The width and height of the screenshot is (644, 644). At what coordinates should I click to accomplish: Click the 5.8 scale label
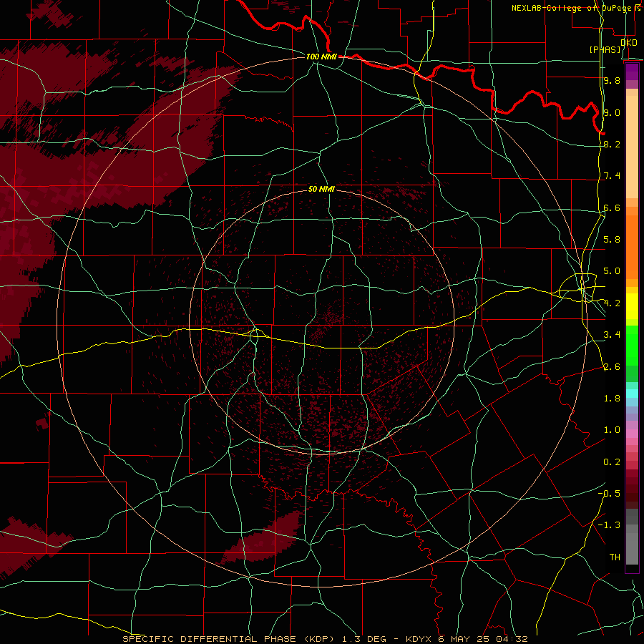612,240
